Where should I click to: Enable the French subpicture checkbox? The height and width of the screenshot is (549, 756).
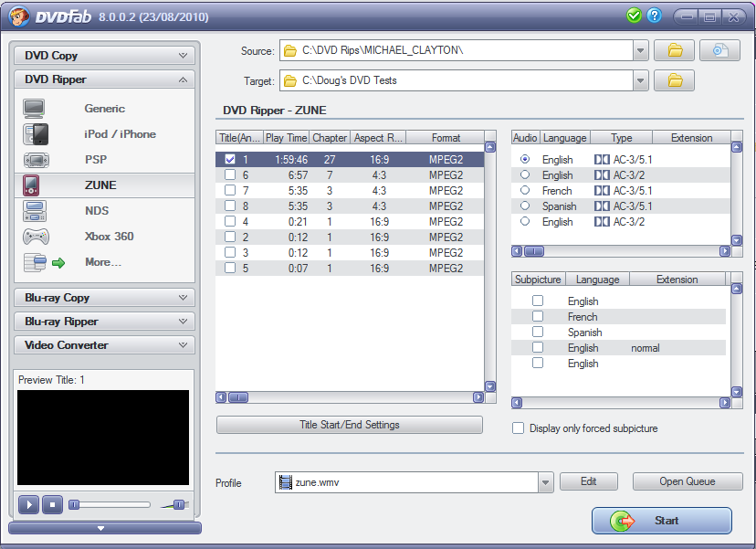coord(538,316)
